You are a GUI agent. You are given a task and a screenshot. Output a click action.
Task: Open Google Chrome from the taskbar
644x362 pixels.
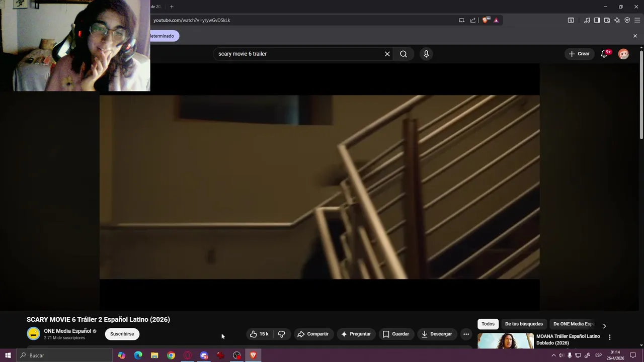click(171, 355)
